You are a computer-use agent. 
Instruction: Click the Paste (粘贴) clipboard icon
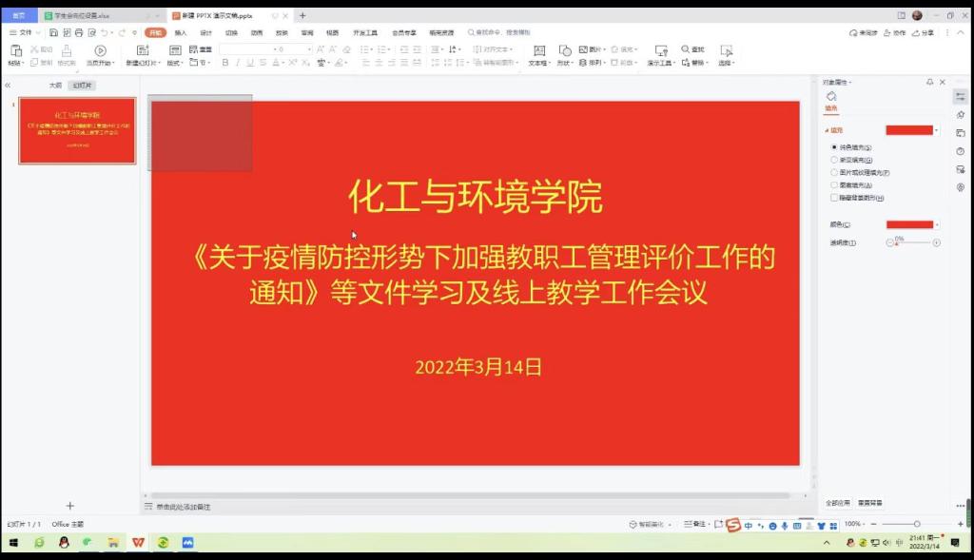click(x=15, y=51)
